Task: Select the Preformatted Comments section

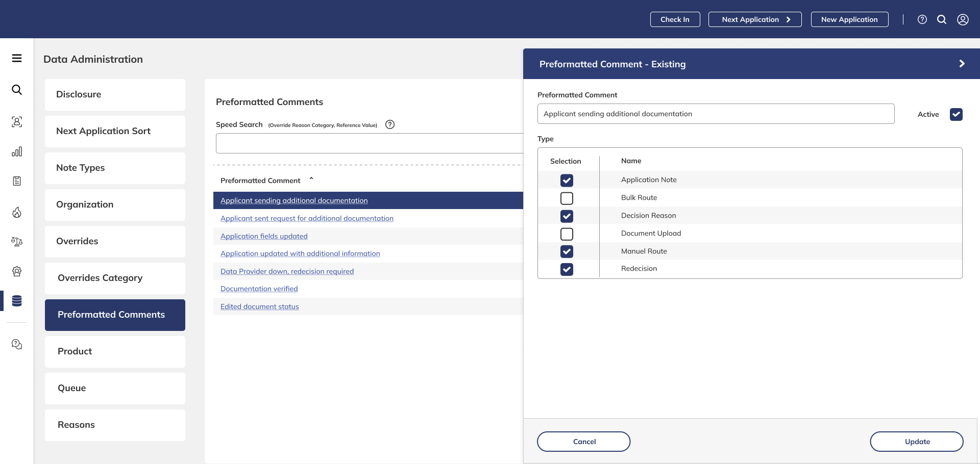Action: tap(115, 315)
